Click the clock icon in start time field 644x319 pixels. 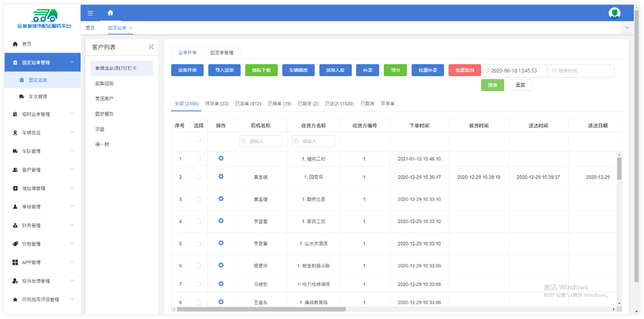[x=487, y=71]
